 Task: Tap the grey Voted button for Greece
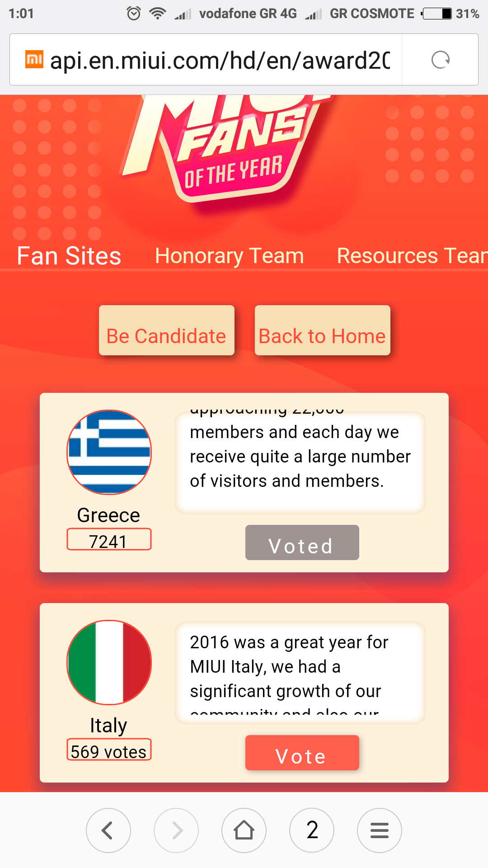(x=302, y=542)
